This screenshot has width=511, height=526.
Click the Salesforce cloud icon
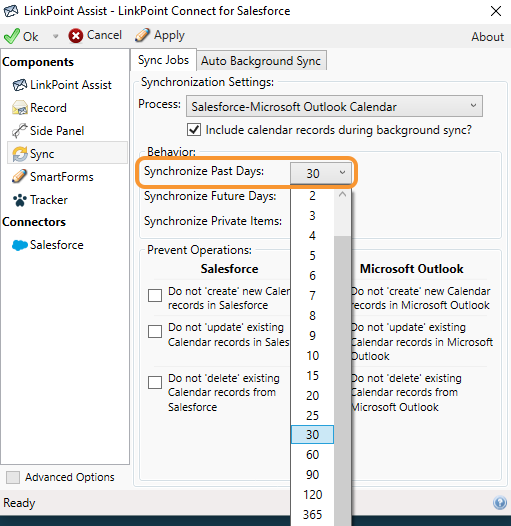(x=19, y=245)
